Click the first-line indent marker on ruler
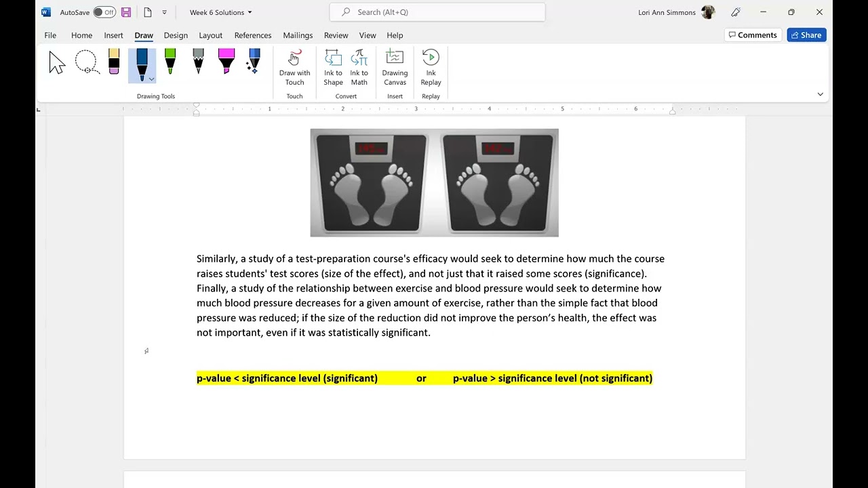This screenshot has width=868, height=488. tap(197, 106)
